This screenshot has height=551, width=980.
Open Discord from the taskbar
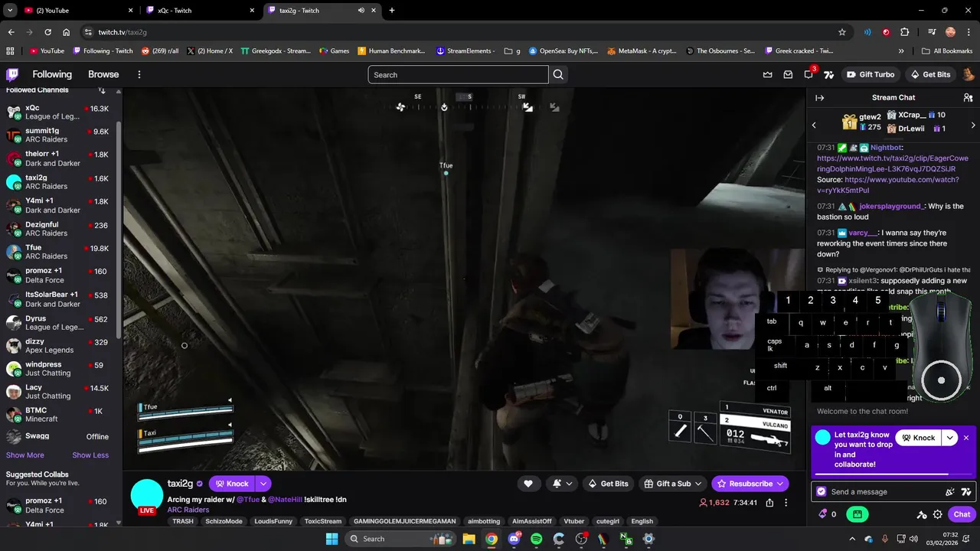point(514,539)
